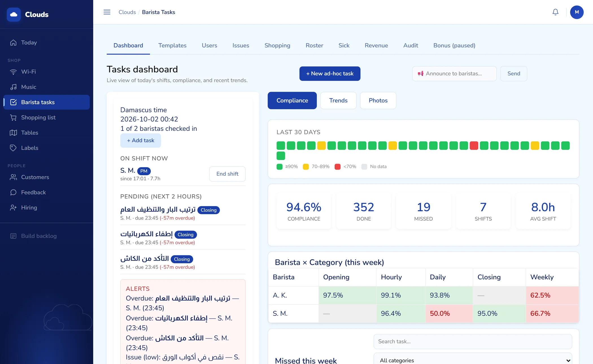Click the Send announcement button

point(514,74)
